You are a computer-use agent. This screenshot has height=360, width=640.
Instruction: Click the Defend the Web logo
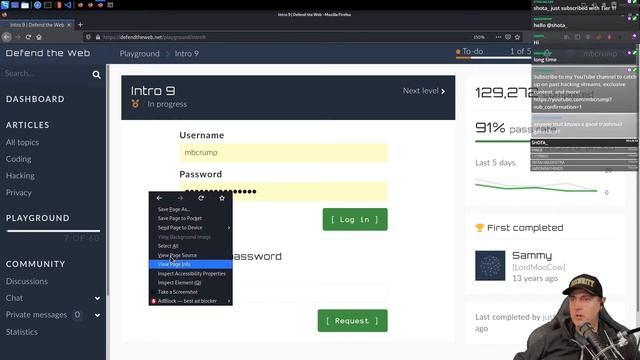(48, 53)
